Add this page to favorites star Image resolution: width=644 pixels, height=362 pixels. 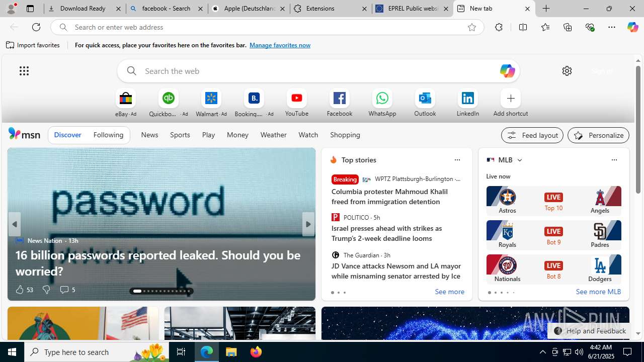click(471, 27)
